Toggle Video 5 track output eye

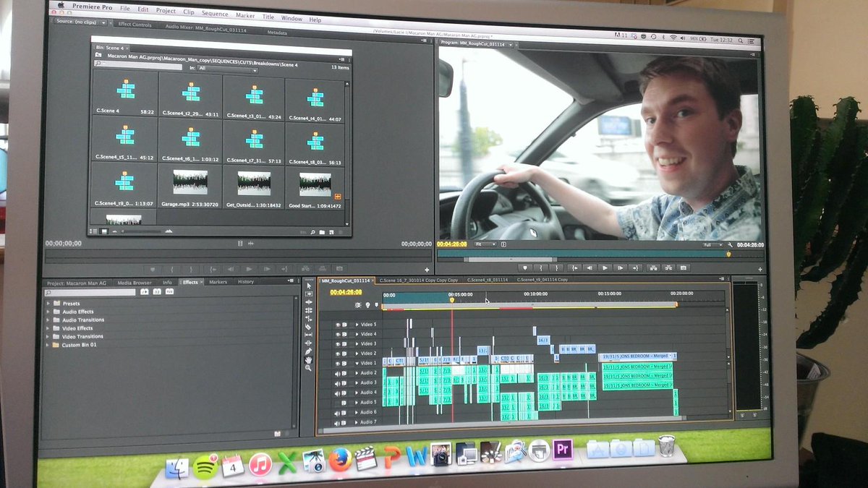coord(338,325)
